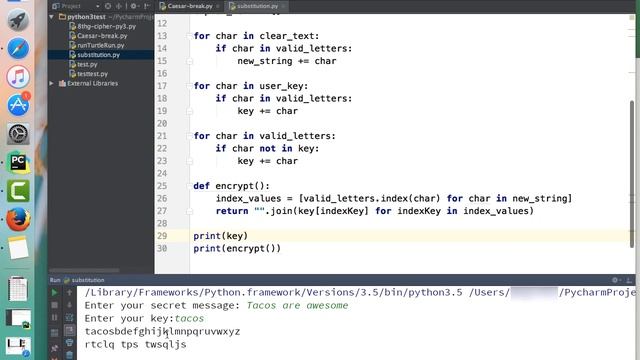This screenshot has width=640, height=360.
Task: Open Project panel settings gear
Action: pos(133,6)
